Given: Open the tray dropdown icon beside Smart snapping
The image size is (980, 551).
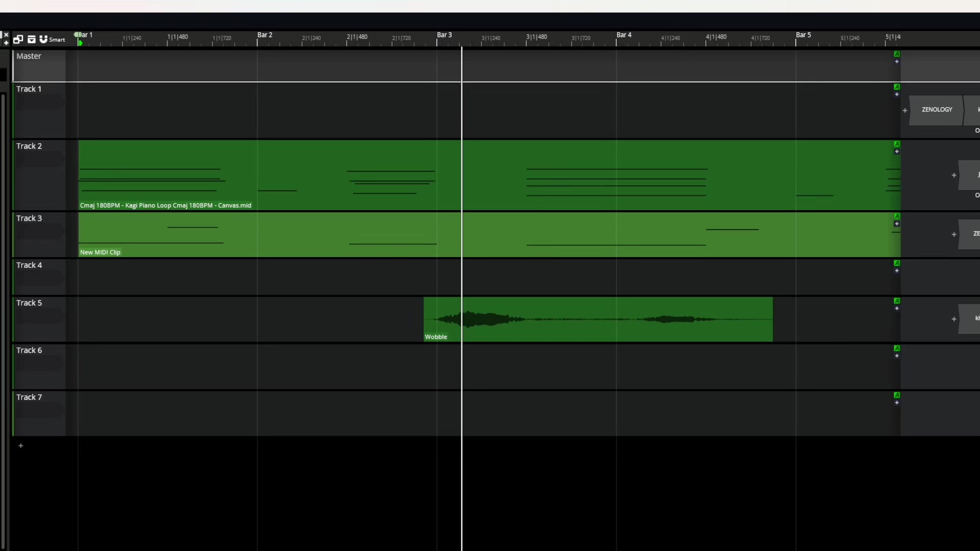Looking at the screenshot, I should pyautogui.click(x=32, y=39).
